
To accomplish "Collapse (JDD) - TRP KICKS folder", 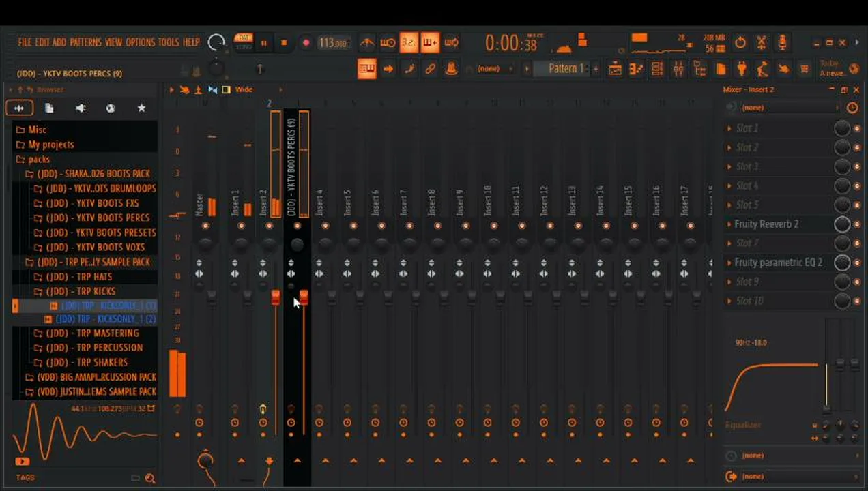I will 74,291.
